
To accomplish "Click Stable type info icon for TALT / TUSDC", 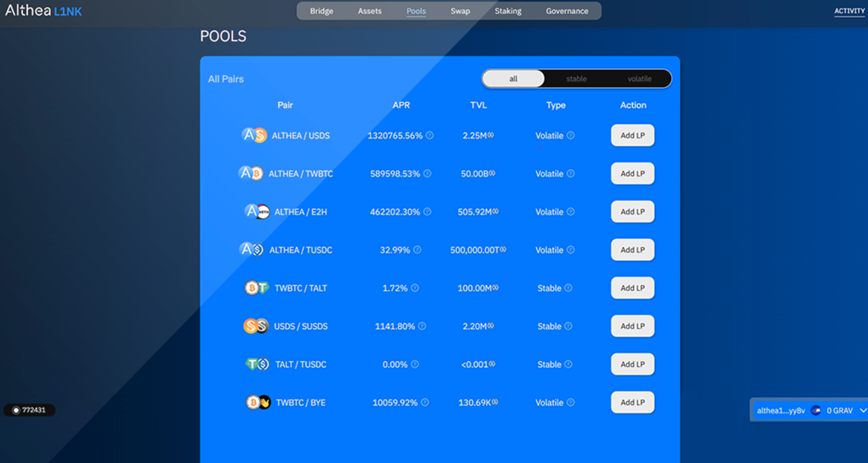I will coord(569,364).
